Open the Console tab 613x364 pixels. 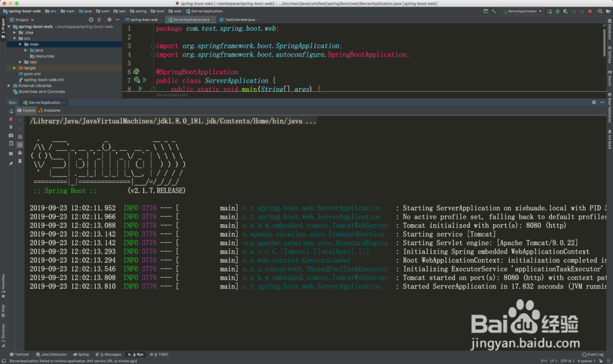point(26,111)
